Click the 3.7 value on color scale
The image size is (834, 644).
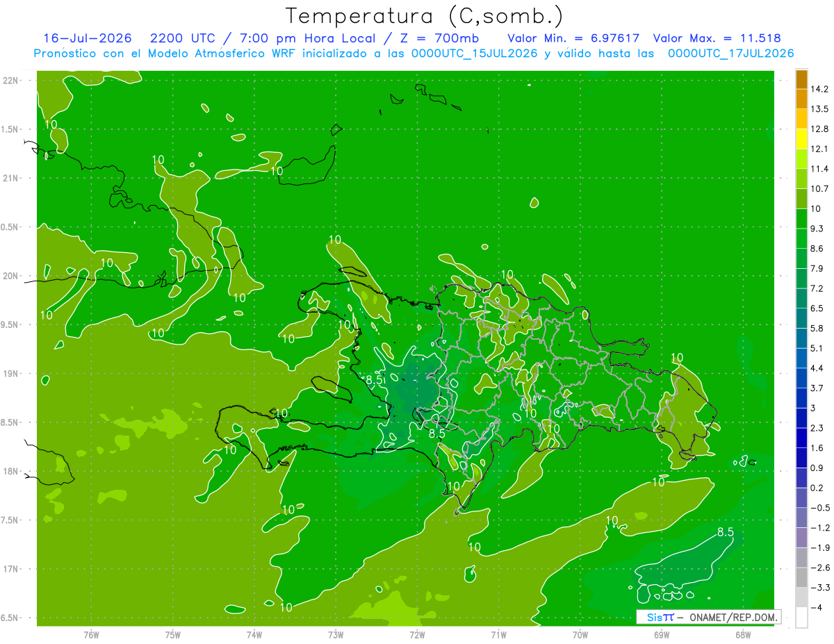[817, 388]
